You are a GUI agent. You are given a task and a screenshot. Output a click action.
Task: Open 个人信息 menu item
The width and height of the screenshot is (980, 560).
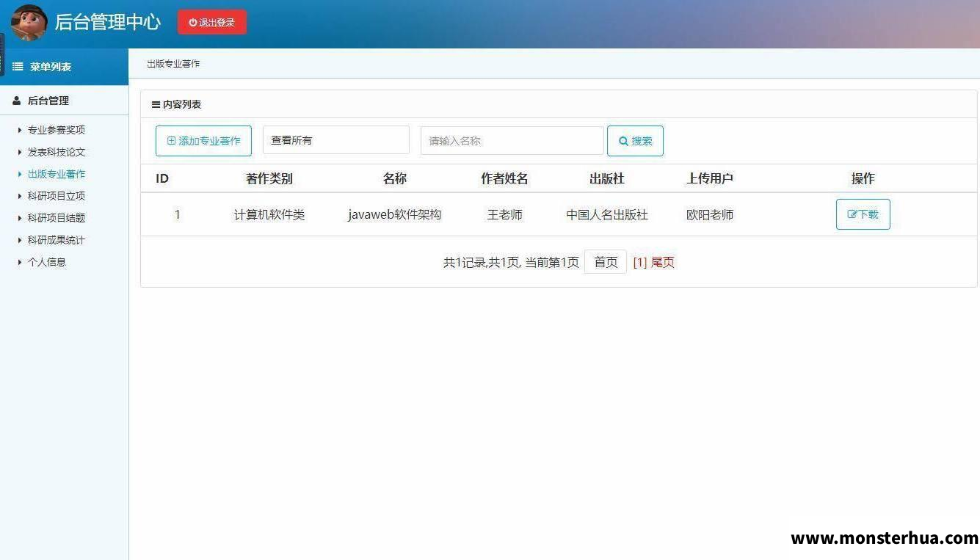[47, 262]
